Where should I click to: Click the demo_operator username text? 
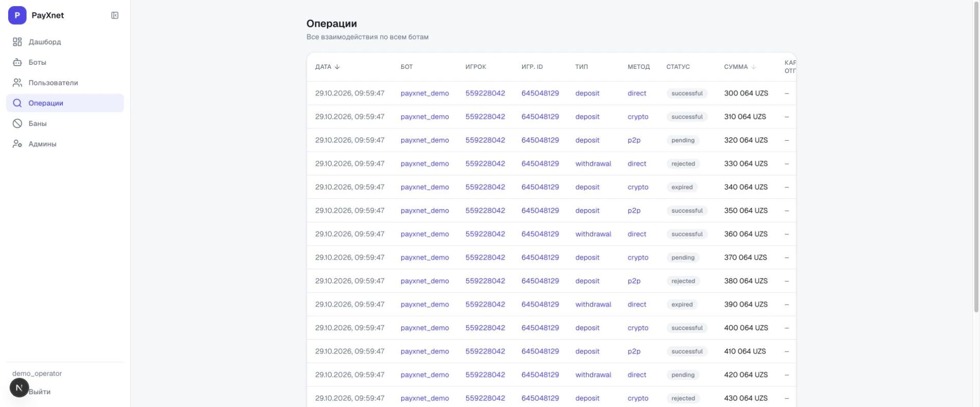[x=37, y=374]
